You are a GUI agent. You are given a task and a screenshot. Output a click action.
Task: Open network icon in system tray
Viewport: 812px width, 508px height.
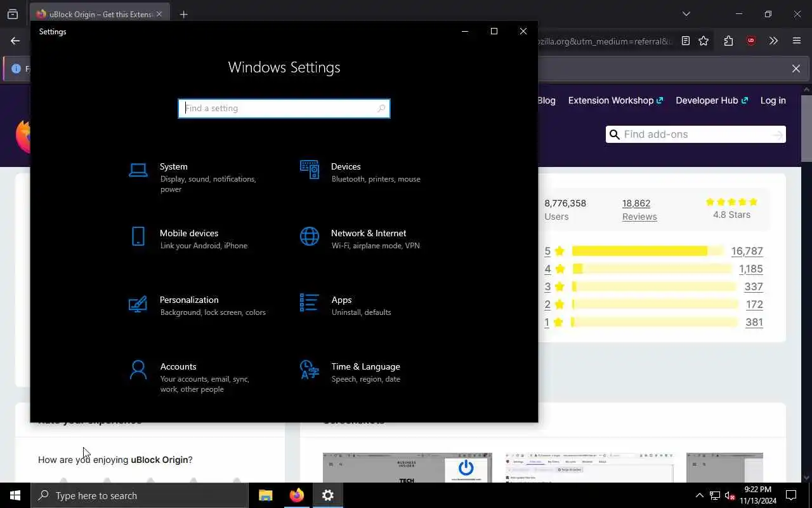tap(715, 495)
